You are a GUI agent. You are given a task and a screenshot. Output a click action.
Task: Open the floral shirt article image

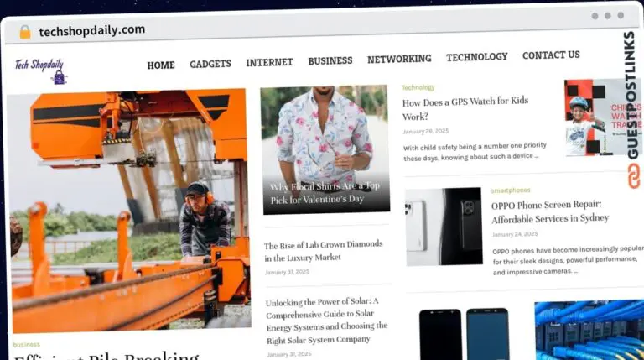325,149
